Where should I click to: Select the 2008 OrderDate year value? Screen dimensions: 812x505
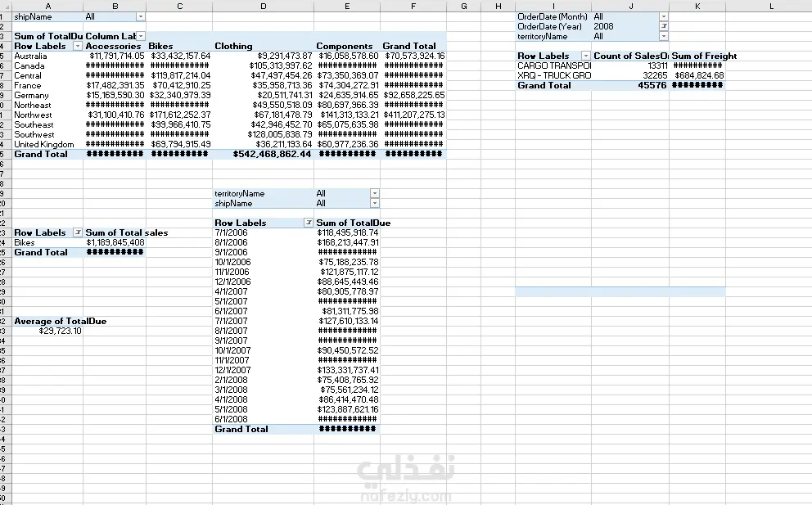[604, 26]
